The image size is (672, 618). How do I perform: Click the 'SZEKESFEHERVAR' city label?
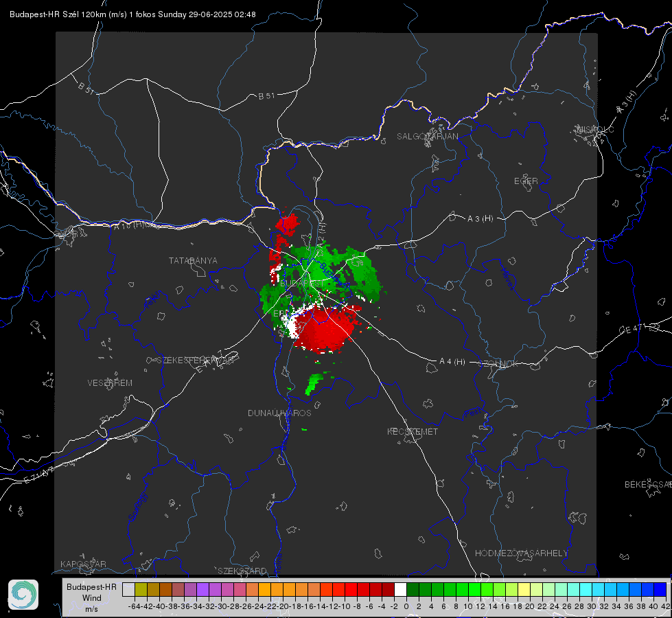pos(196,360)
